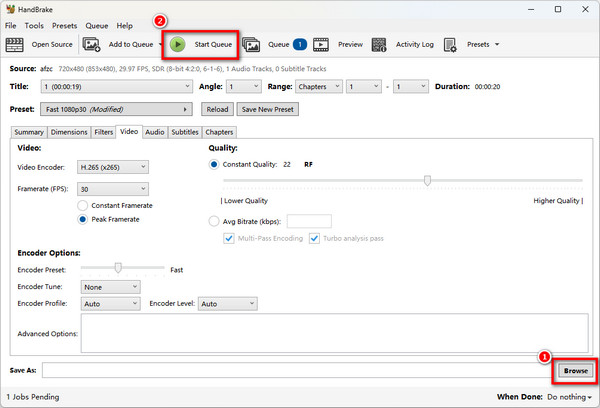Open the Encoder Tune dropdown
This screenshot has height=408, width=600.
[x=111, y=287]
